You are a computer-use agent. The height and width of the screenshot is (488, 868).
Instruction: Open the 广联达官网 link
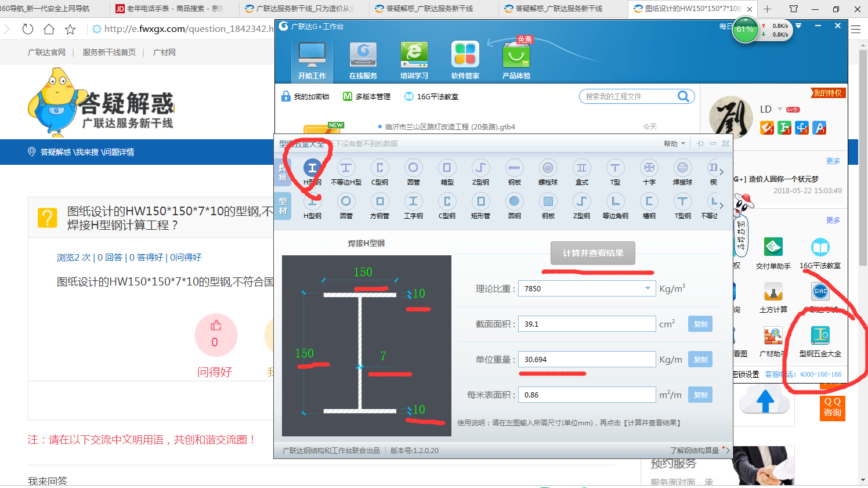(x=46, y=52)
